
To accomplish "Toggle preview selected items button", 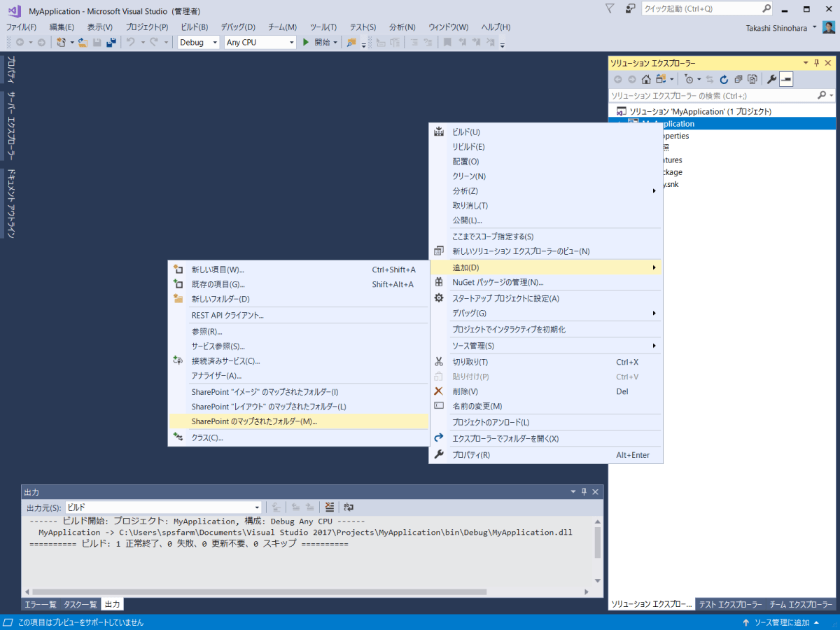I will [786, 79].
